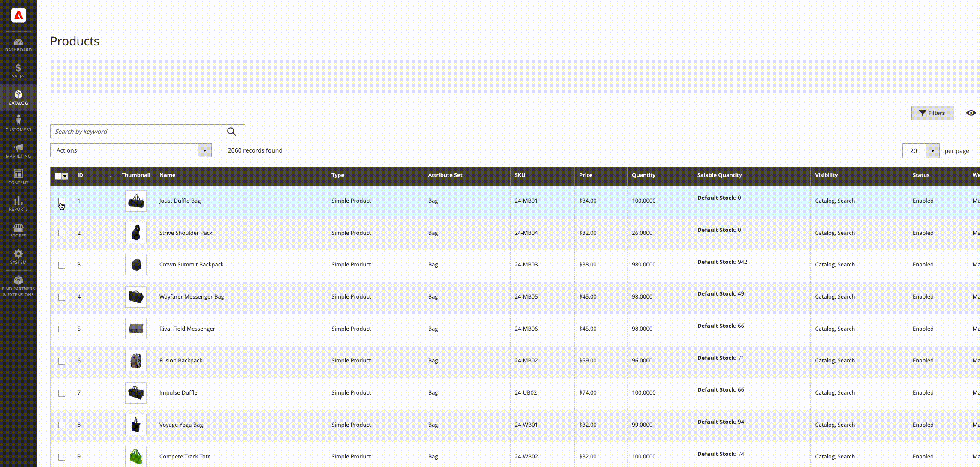980x467 pixels.
Task: Click the ID column sort arrow
Action: (111, 175)
